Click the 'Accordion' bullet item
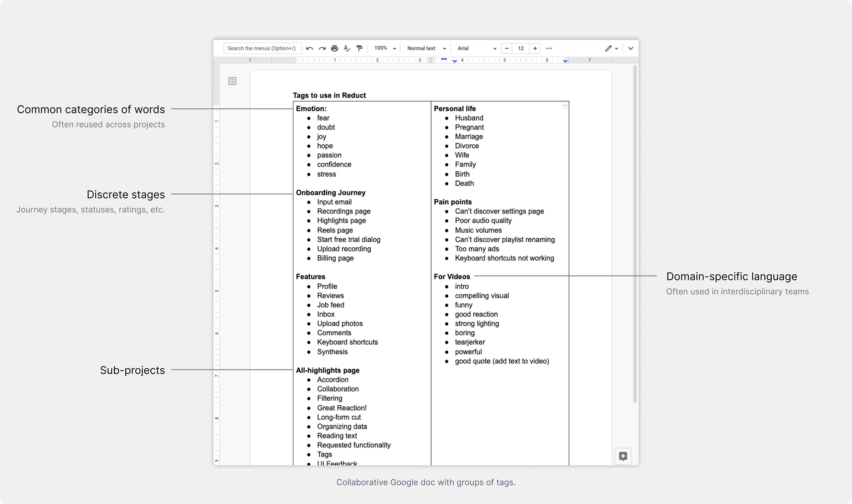The width and height of the screenshot is (852, 504). coord(332,380)
